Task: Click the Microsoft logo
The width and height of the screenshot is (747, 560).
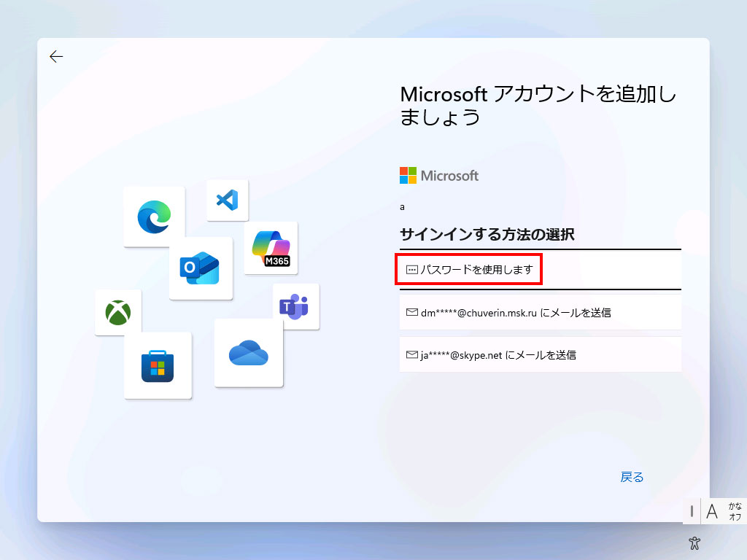Action: coord(438,176)
